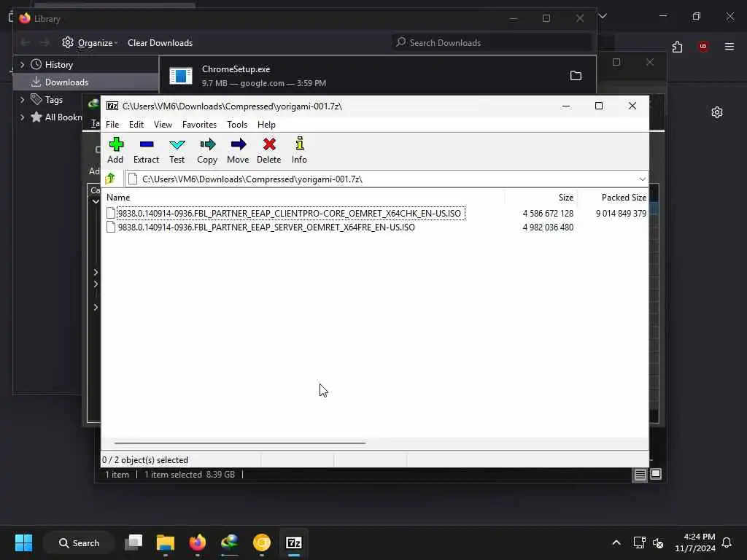Sort by the Size column header
The height and width of the screenshot is (560, 747).
coord(566,197)
